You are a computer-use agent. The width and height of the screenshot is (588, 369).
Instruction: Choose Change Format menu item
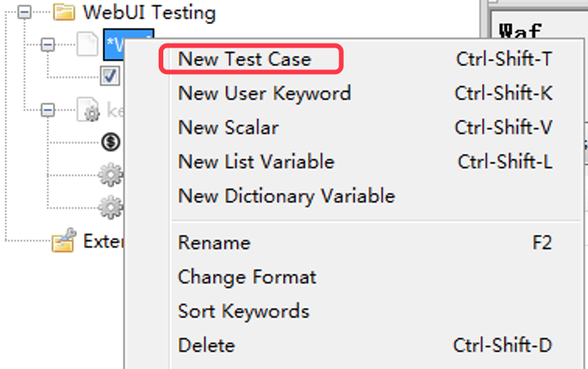[247, 277]
